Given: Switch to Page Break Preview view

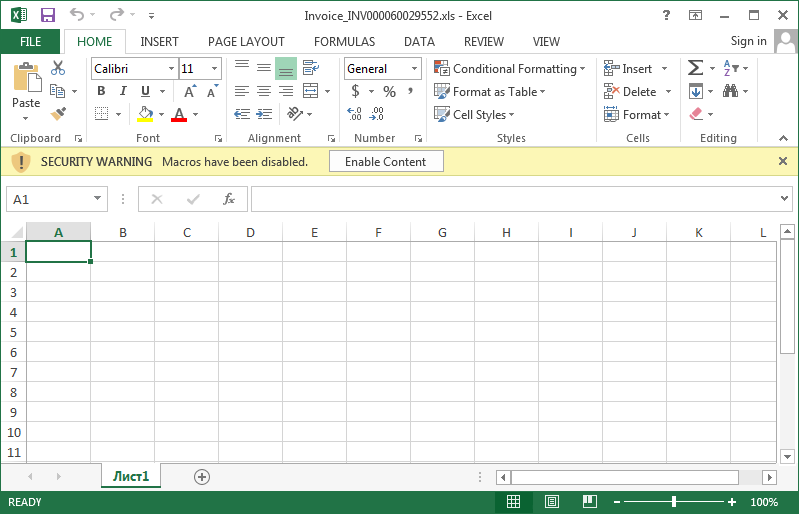Looking at the screenshot, I should click(590, 502).
